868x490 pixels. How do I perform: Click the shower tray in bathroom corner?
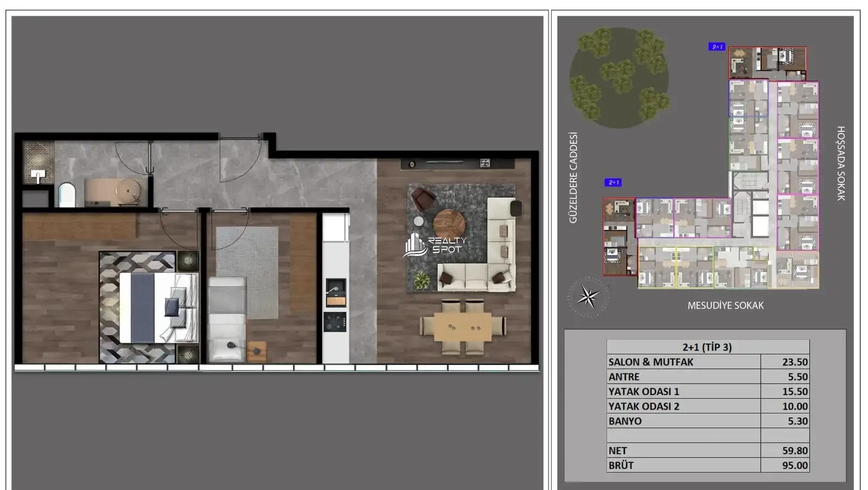click(x=38, y=163)
